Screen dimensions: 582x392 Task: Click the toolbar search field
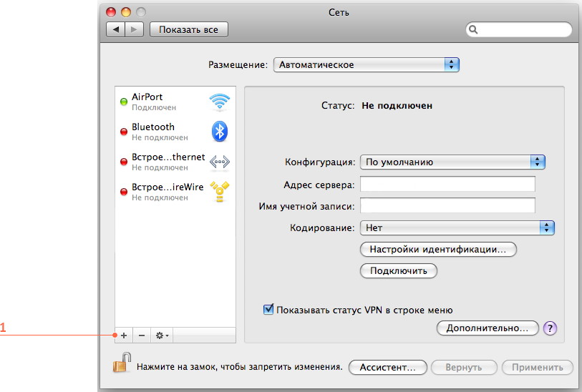point(519,29)
